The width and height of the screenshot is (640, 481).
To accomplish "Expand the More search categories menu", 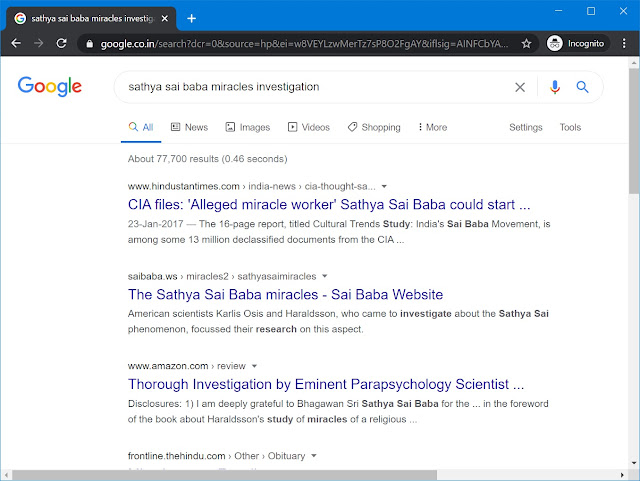I will (x=432, y=127).
